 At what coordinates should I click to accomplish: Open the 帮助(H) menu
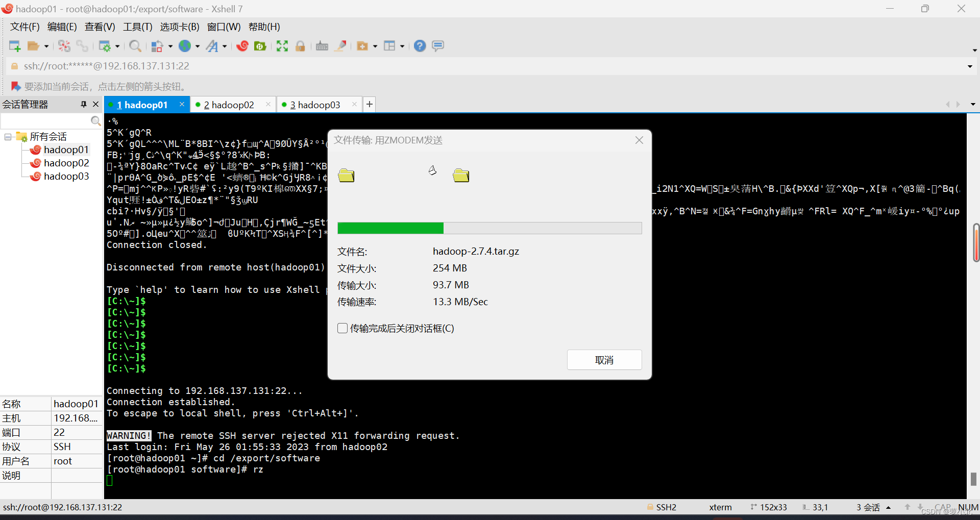[x=264, y=27]
